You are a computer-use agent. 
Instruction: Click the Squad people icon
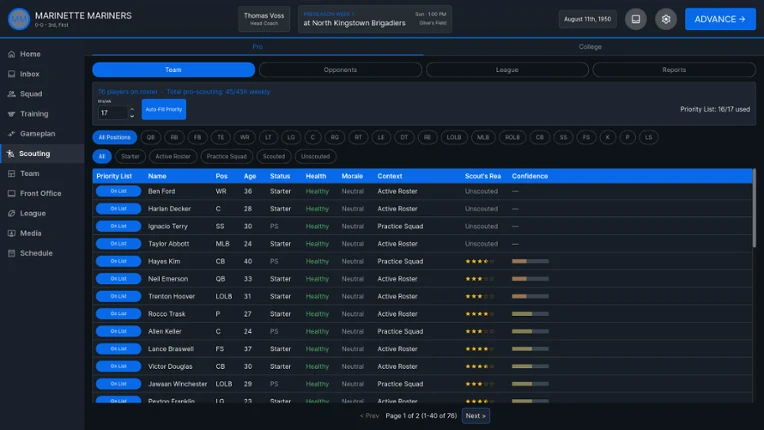coord(12,94)
